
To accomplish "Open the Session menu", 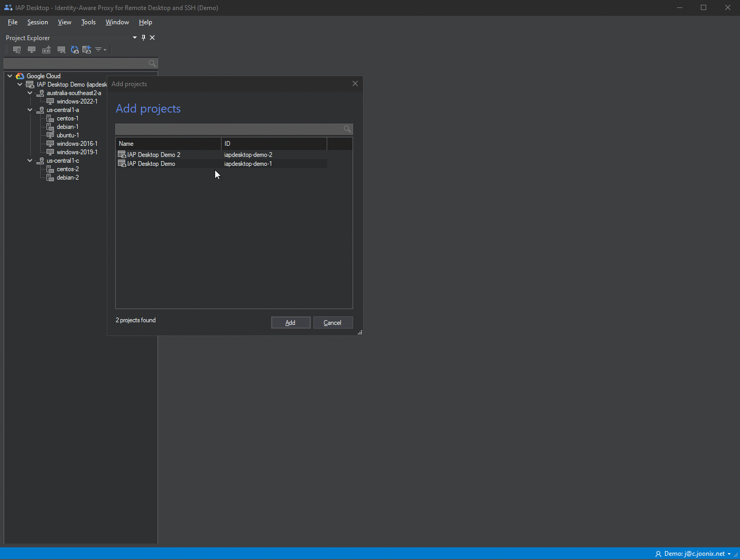I will [38, 22].
